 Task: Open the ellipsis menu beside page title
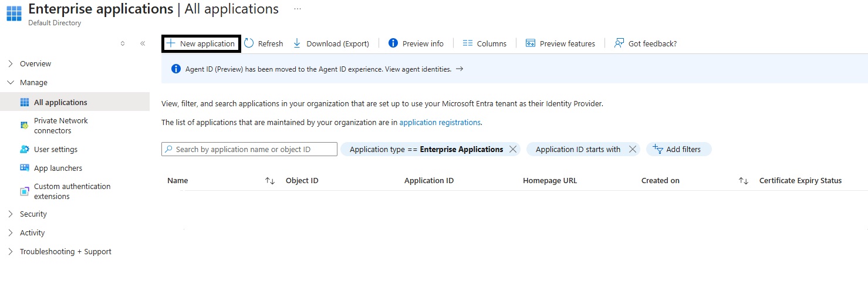pyautogui.click(x=298, y=9)
